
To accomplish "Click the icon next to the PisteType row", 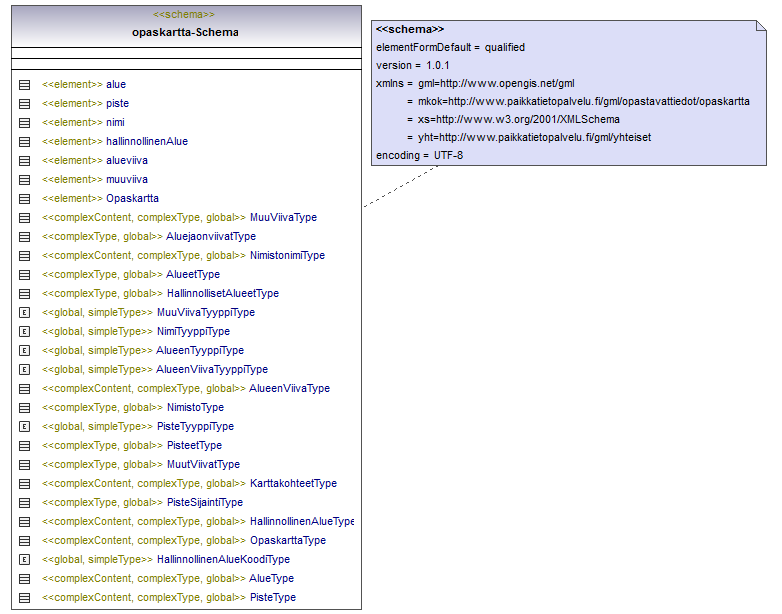I will (24, 598).
